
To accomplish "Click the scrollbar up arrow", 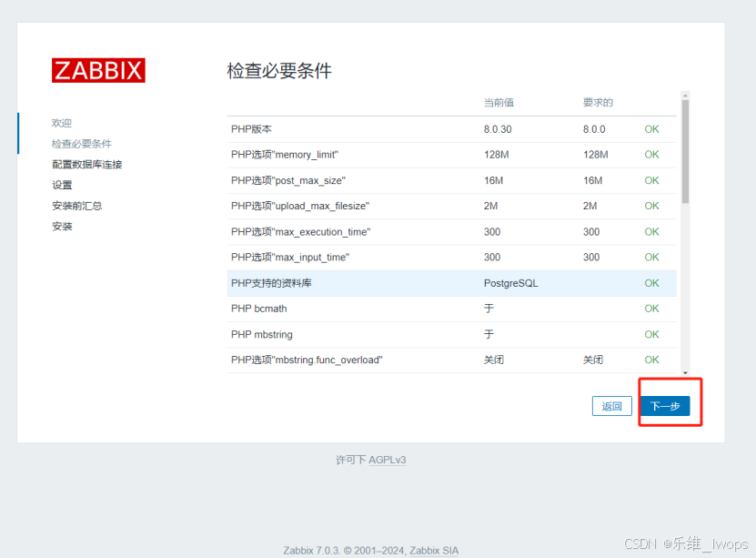I will (x=685, y=96).
